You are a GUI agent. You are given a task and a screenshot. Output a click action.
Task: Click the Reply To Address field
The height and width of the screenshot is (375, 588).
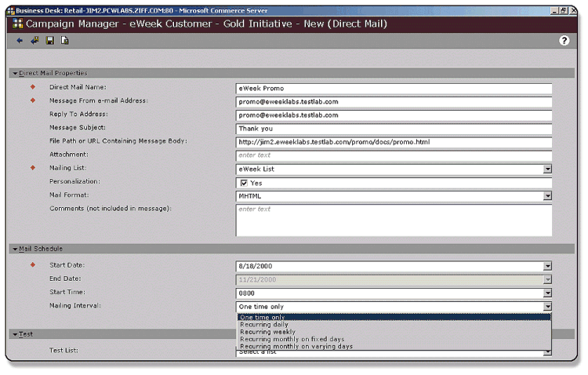pos(394,115)
